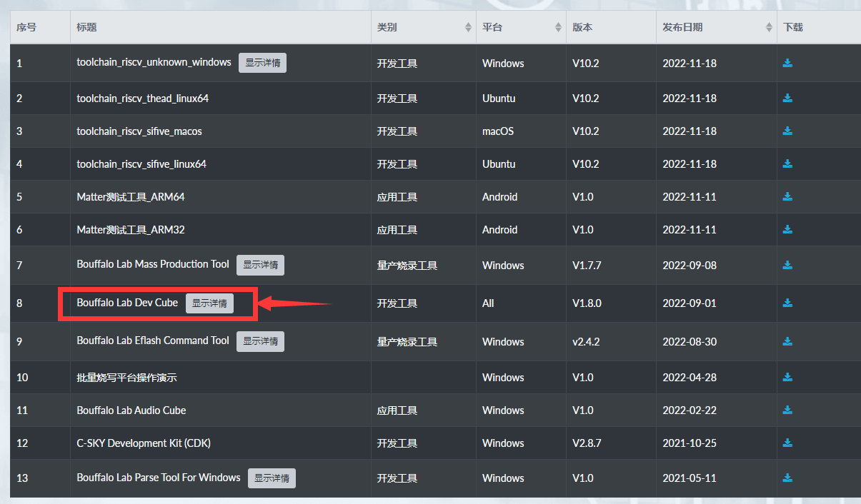Show details for toolchain_riscv_unknown_windows

pyautogui.click(x=262, y=63)
